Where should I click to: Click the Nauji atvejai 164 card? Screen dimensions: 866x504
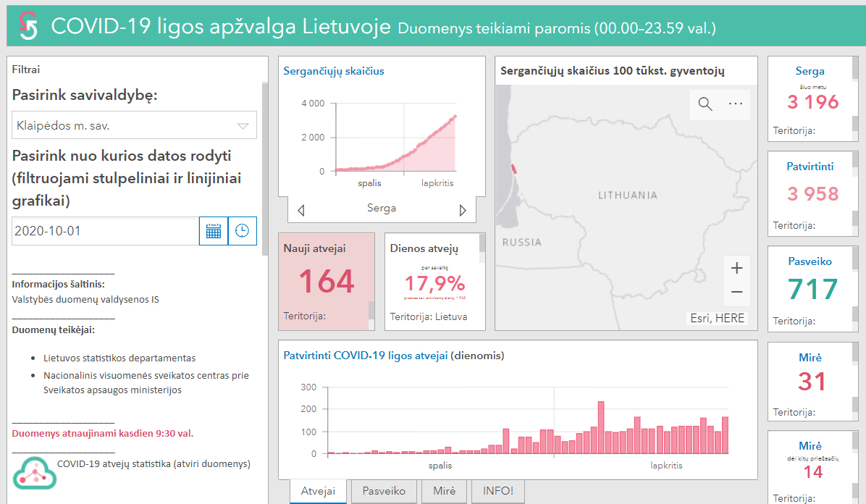pos(327,281)
